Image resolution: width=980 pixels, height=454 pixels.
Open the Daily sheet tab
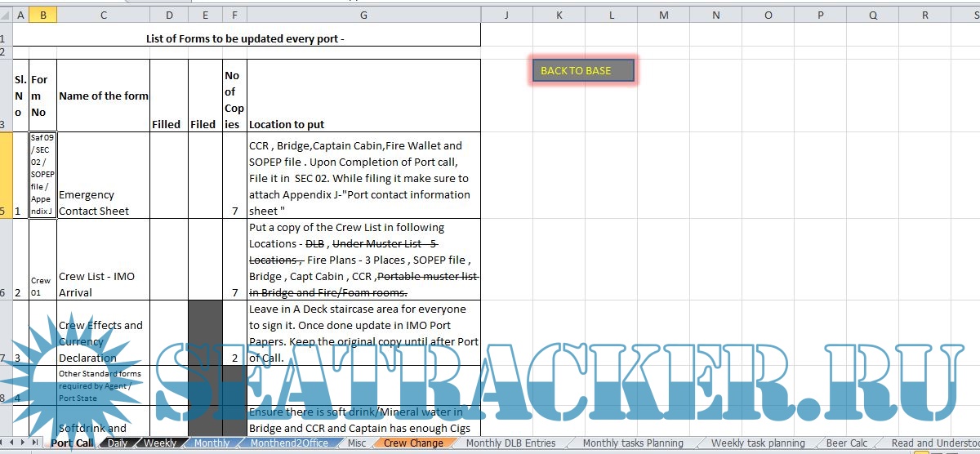click(118, 443)
